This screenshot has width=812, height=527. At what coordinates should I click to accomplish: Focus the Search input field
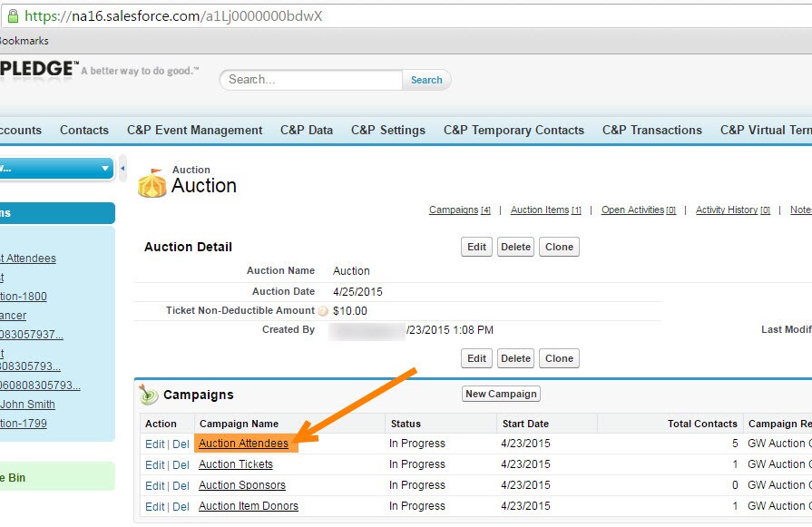(310, 80)
